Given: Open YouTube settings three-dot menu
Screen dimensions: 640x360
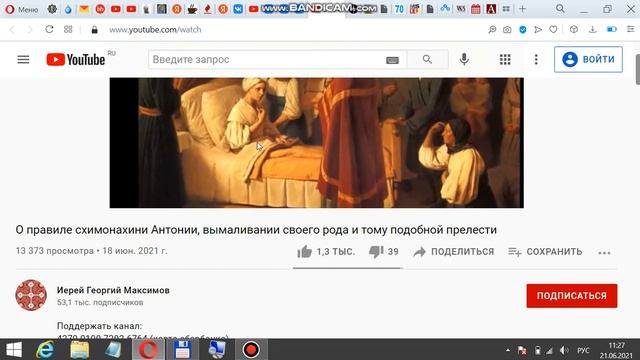Looking at the screenshot, I should (x=536, y=60).
